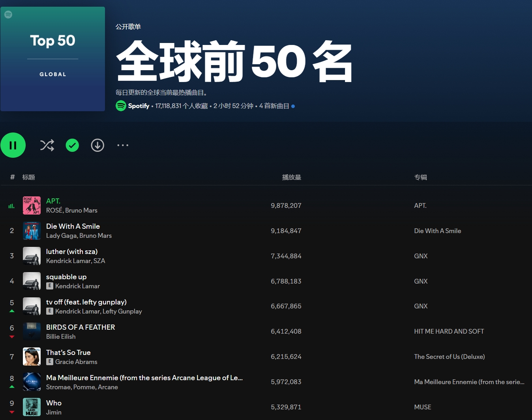Open the GNX album on the luther row
This screenshot has width=532, height=420.
tap(421, 256)
